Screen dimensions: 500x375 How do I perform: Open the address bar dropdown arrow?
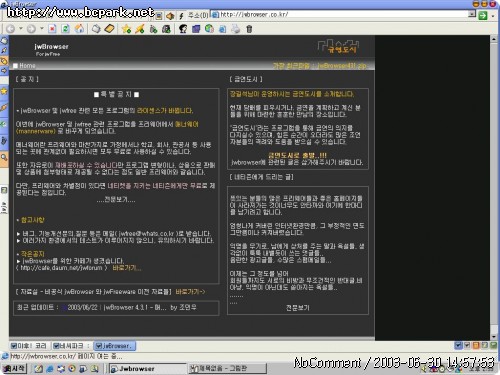tap(472, 14)
